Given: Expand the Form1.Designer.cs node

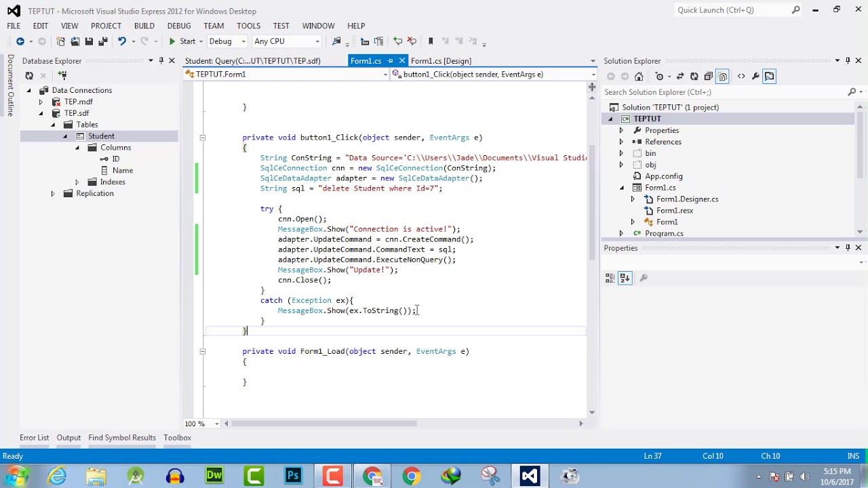Looking at the screenshot, I should pos(633,199).
